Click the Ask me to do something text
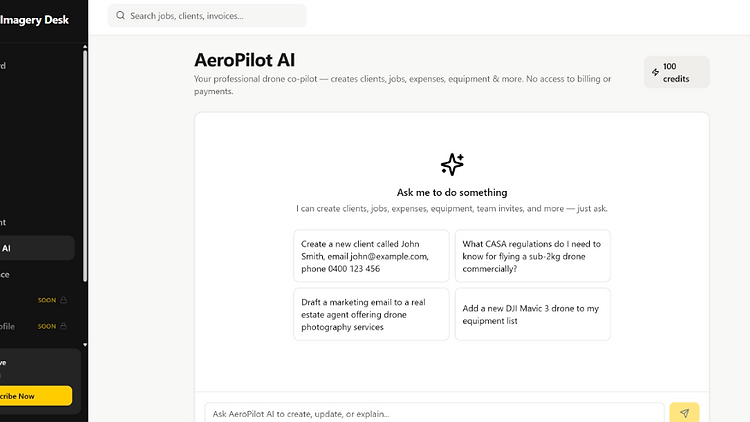 pos(452,192)
